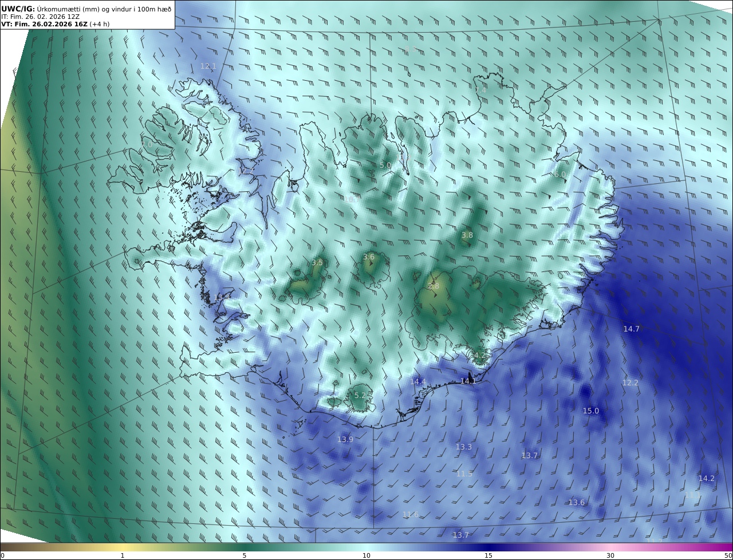Click the 3.6 precipitation value label
733x560 pixels.
pos(369,257)
